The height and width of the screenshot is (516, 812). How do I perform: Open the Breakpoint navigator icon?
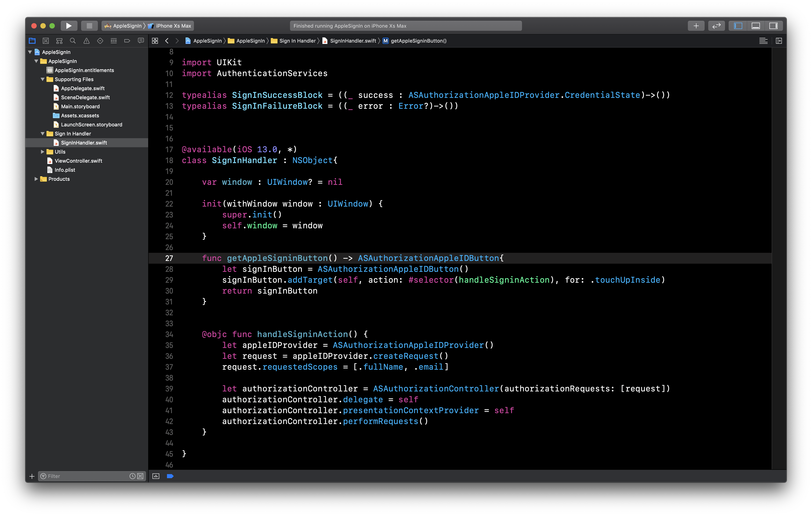(x=127, y=41)
